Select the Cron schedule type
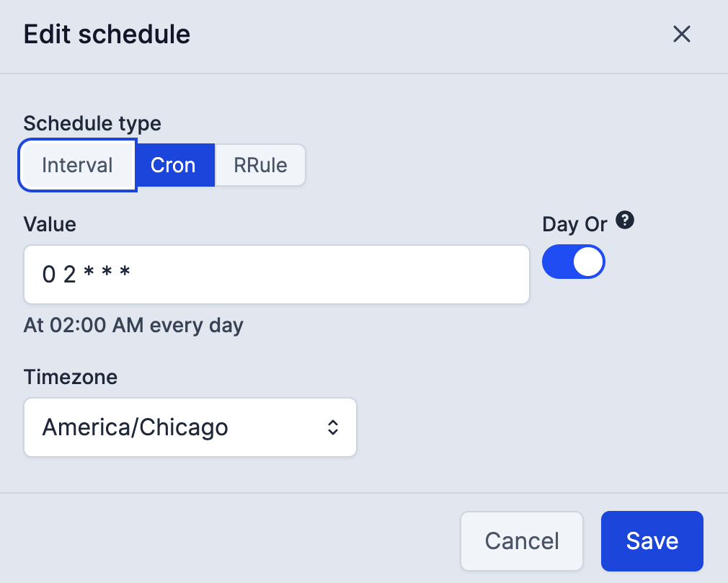Image resolution: width=728 pixels, height=583 pixels. [174, 165]
